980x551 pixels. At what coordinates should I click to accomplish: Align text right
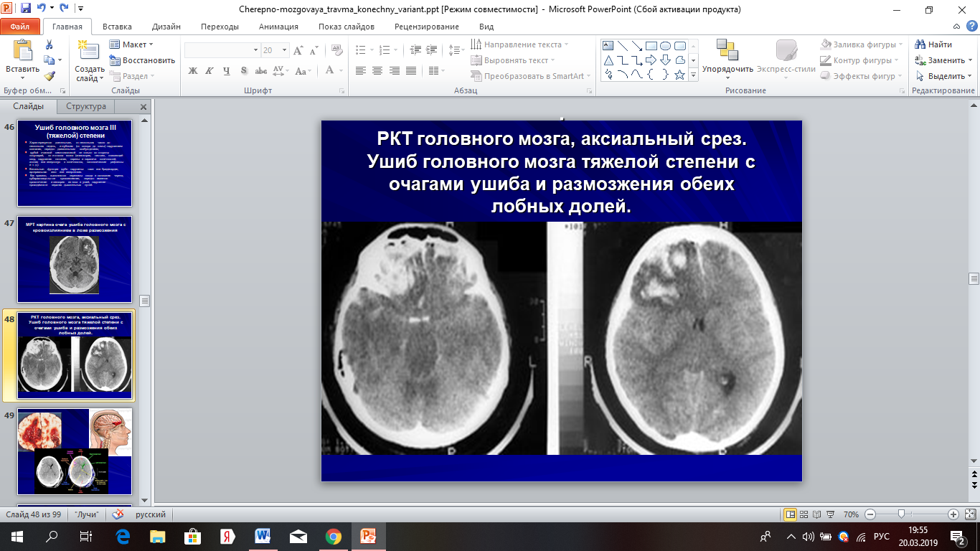393,70
